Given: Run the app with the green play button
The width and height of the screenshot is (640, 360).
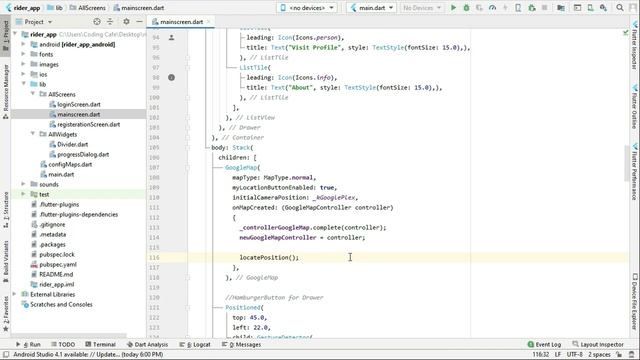Looking at the screenshot, I should (453, 8).
